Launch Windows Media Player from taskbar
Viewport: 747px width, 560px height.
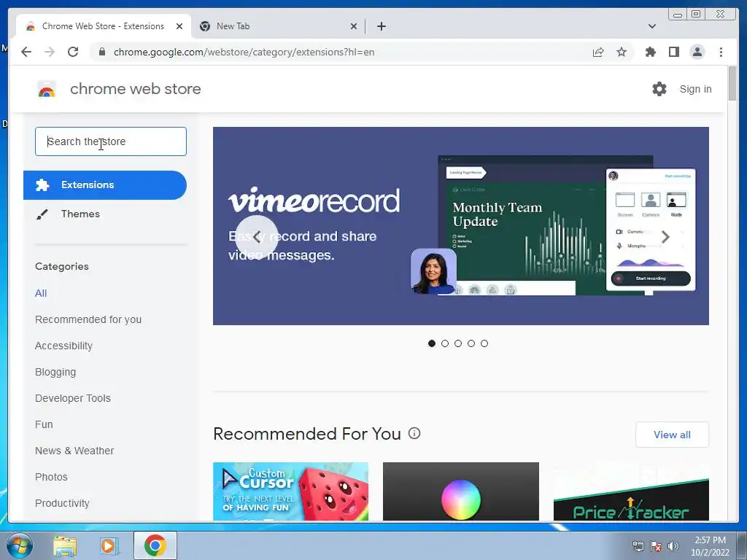(x=109, y=545)
